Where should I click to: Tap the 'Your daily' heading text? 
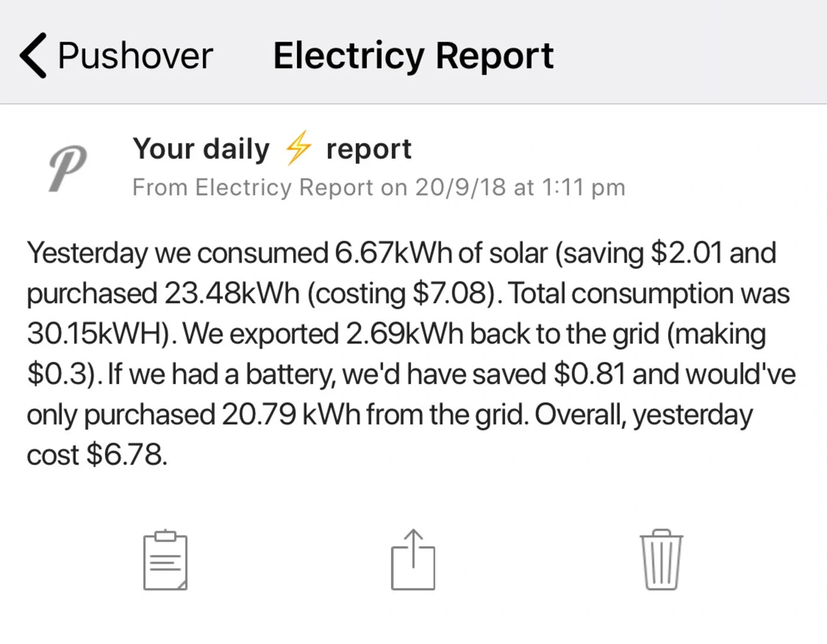click(x=201, y=149)
